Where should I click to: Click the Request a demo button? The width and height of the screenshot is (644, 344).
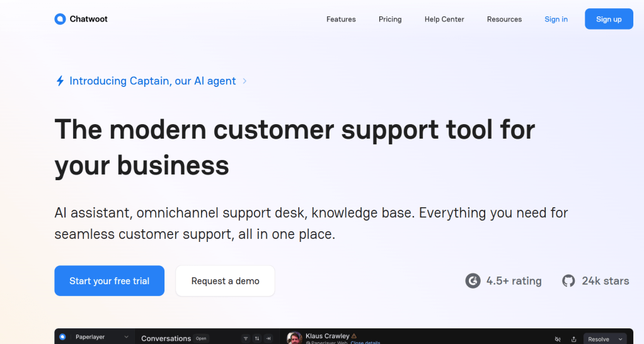coord(225,281)
